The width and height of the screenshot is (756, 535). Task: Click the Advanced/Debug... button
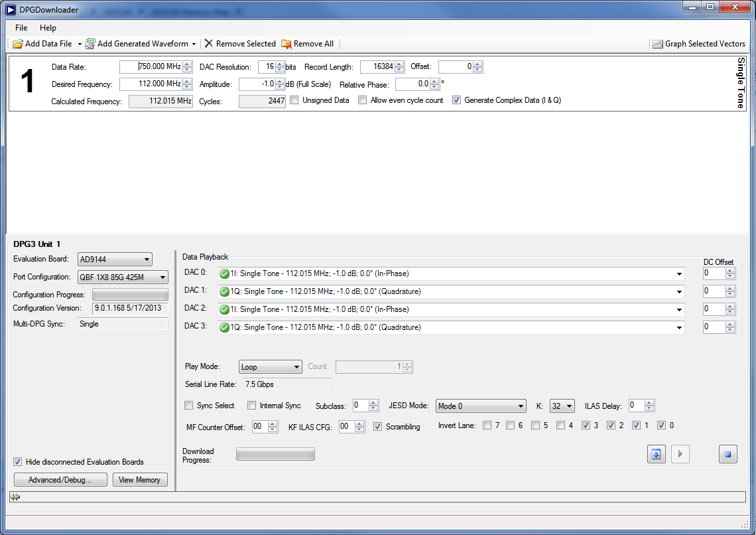point(60,480)
